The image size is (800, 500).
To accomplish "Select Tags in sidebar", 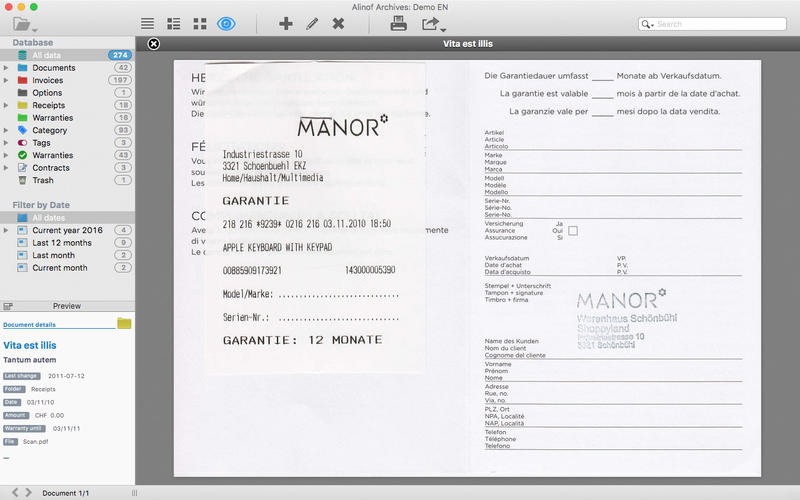I will (x=41, y=143).
